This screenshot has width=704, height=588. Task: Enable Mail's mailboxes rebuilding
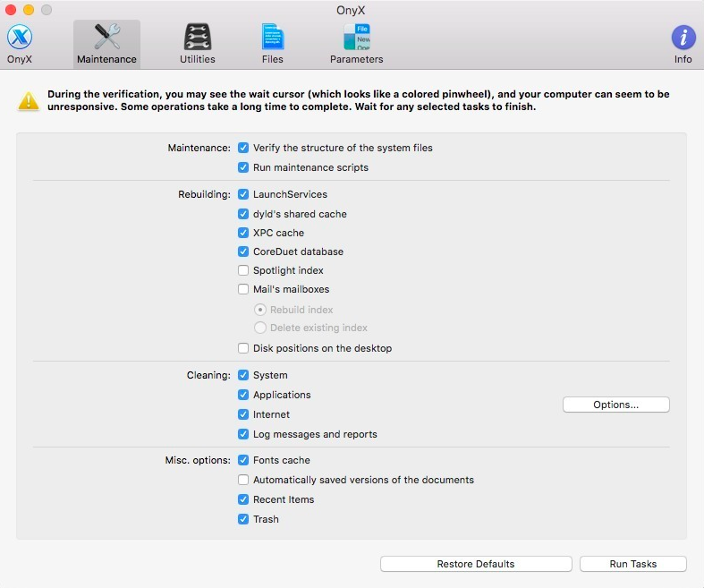tap(243, 289)
